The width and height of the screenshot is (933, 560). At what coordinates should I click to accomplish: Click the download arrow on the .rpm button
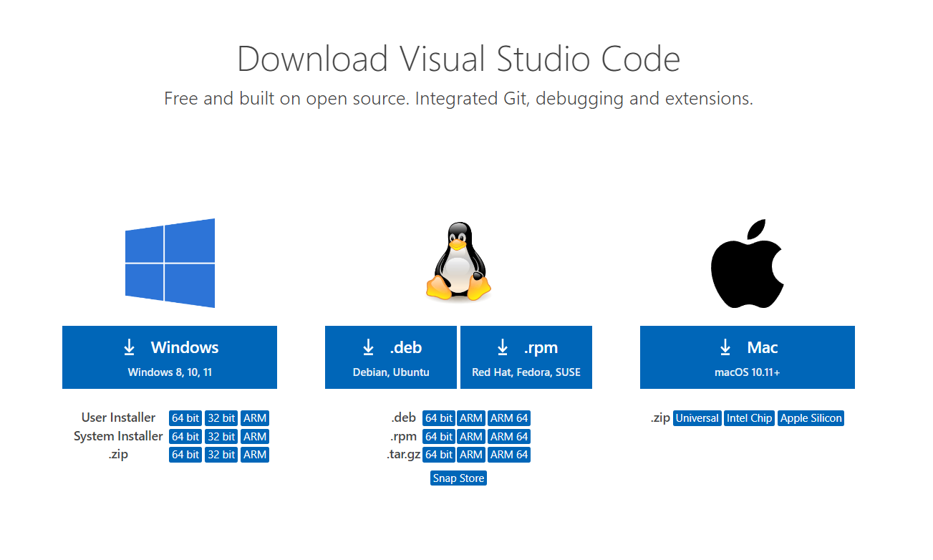pos(503,347)
